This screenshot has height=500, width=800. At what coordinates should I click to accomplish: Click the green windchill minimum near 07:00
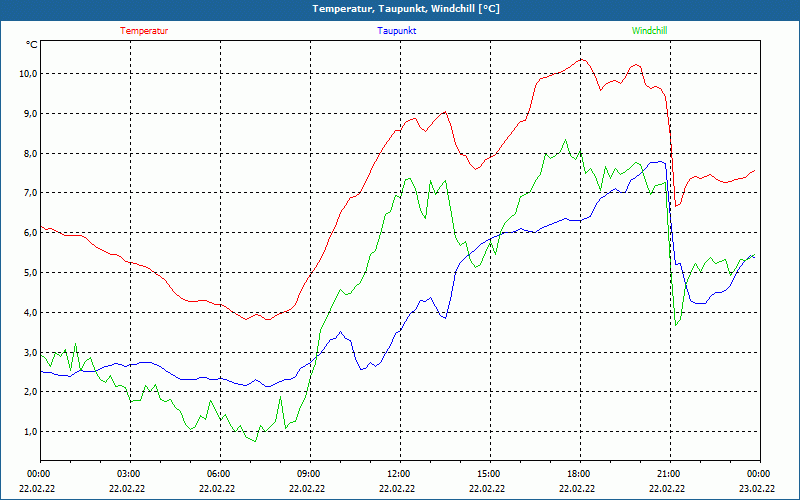(x=255, y=441)
